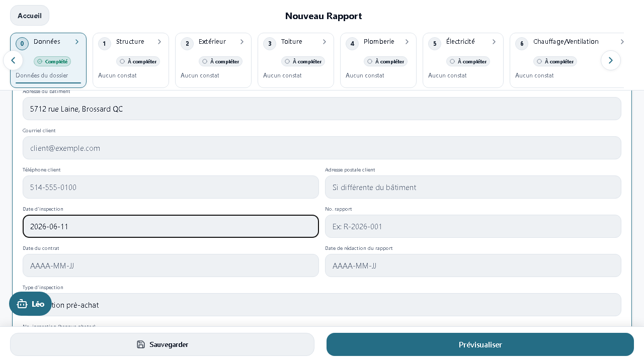Click step number 3 circle icon
This screenshot has height=362, width=644.
270,44
